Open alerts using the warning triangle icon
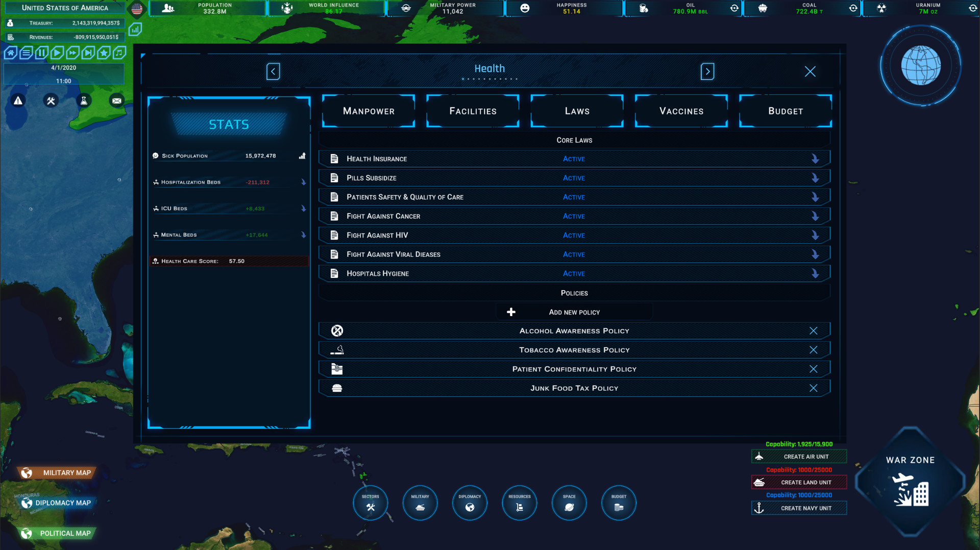This screenshot has height=550, width=980. pos(18,101)
